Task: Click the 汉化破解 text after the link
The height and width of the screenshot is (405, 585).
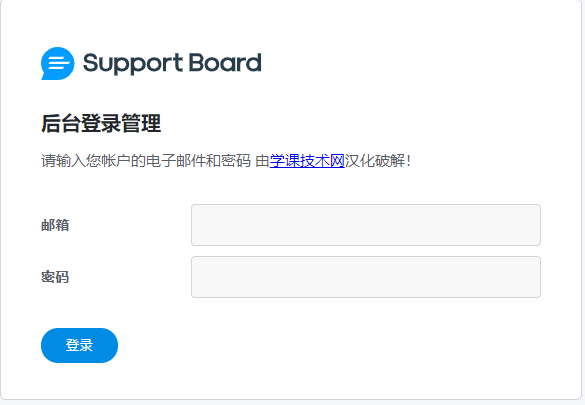Action: pyautogui.click(x=375, y=161)
